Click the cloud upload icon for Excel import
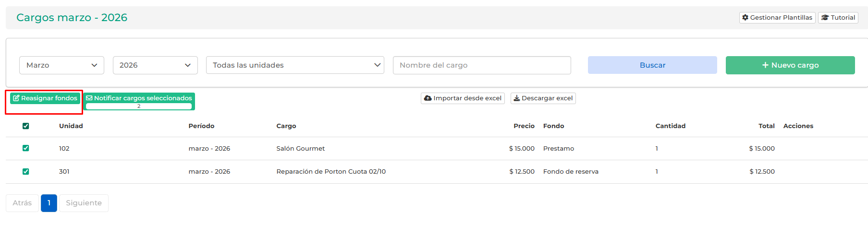The width and height of the screenshot is (868, 225). [x=428, y=98]
